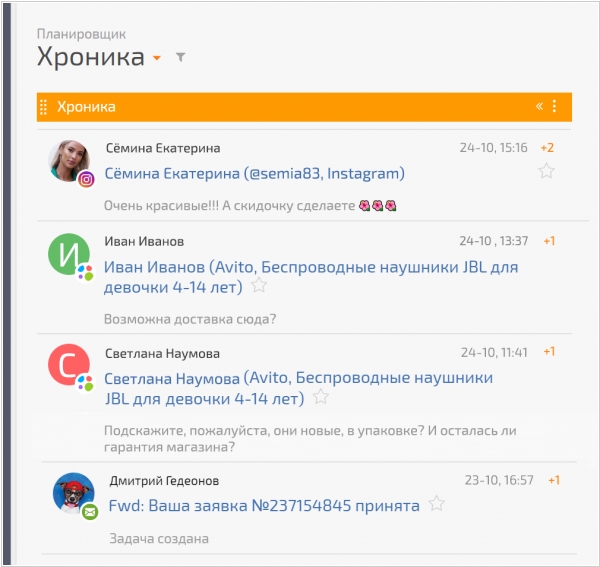Star the Fwd: Ваша заявка message
Screen dimensions: 600x567
click(x=436, y=503)
